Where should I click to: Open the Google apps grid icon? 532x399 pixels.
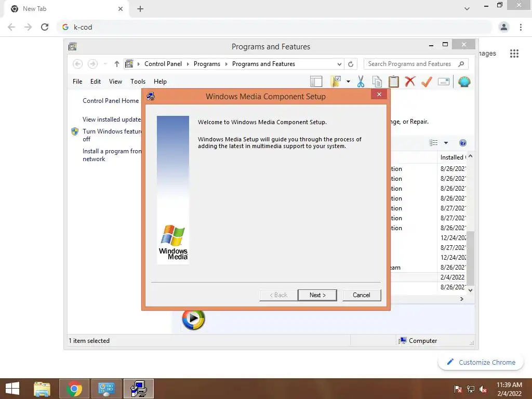514,54
